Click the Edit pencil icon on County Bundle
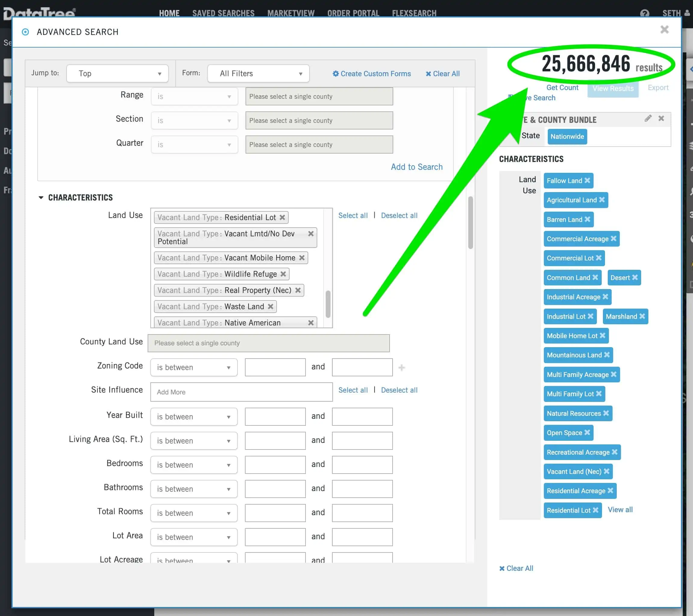 tap(648, 118)
